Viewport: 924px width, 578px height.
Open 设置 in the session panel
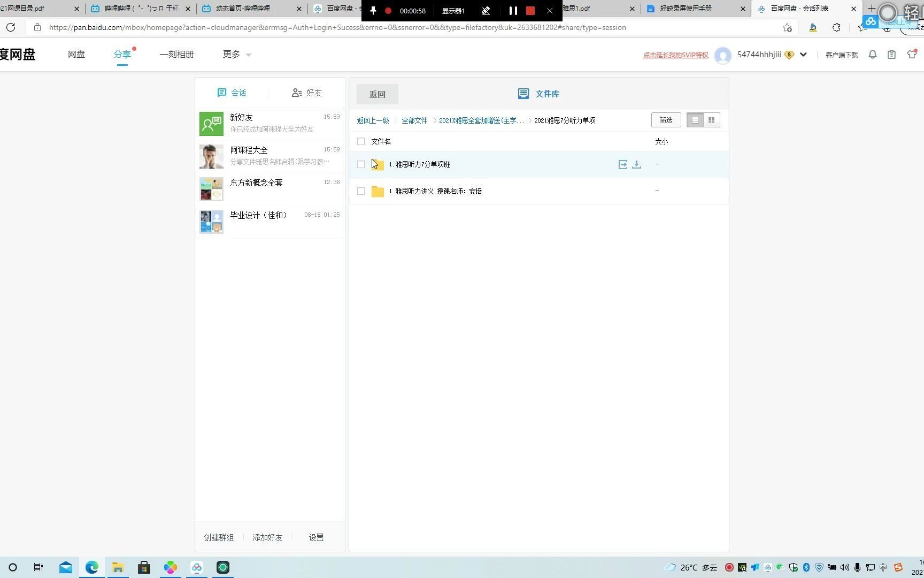(316, 538)
